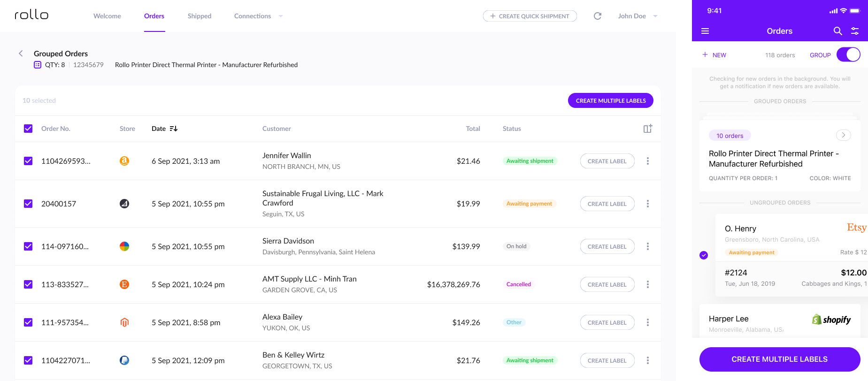Toggle the GROUP switch off

coord(848,55)
